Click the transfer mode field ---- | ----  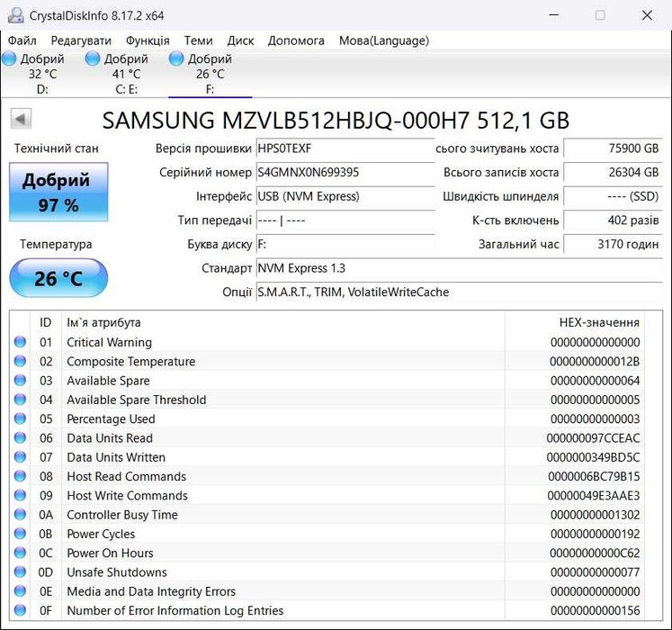click(x=345, y=220)
